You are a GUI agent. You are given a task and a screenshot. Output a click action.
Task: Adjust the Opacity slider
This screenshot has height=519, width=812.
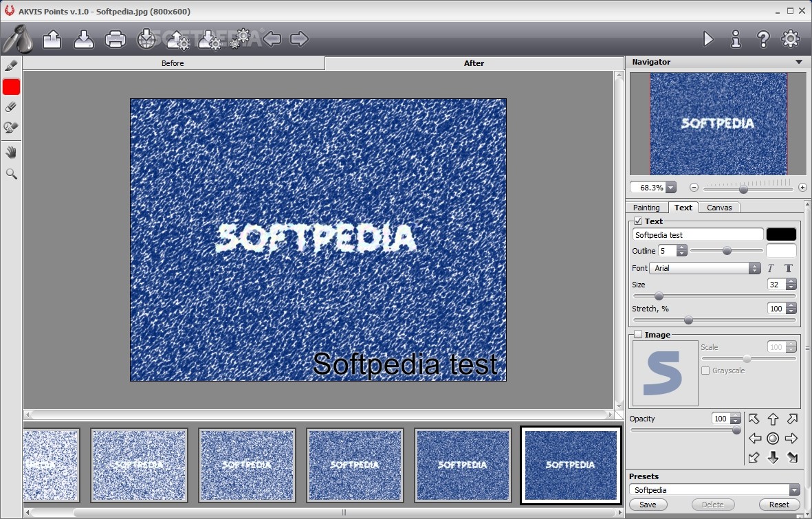click(x=736, y=430)
